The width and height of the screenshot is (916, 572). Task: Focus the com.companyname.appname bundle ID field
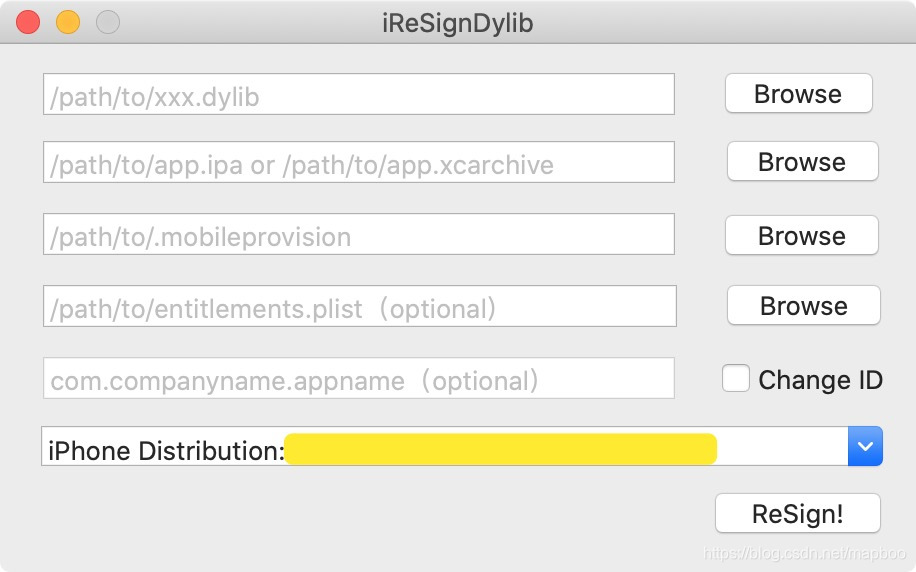(x=359, y=378)
